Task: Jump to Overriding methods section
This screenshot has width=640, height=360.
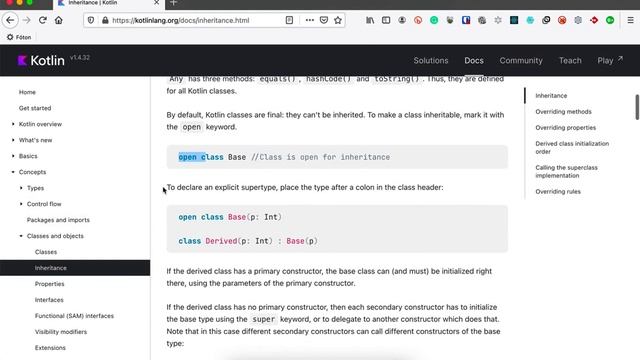Action: click(563, 111)
